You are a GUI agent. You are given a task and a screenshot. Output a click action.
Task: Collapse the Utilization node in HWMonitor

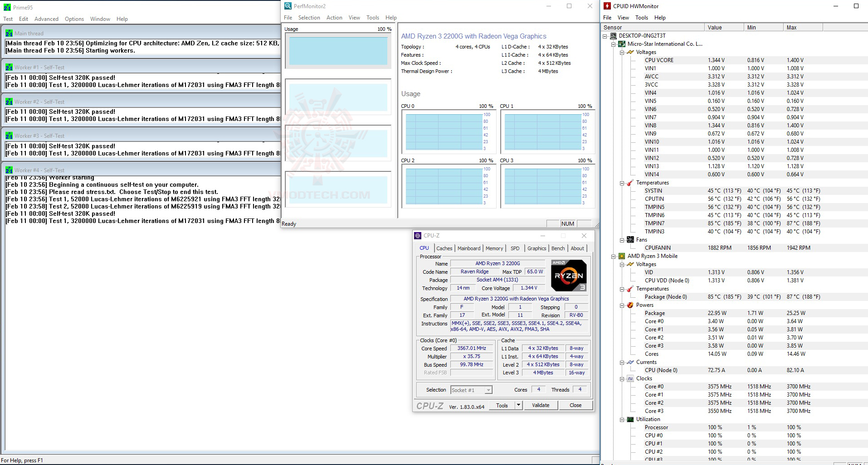tap(622, 419)
